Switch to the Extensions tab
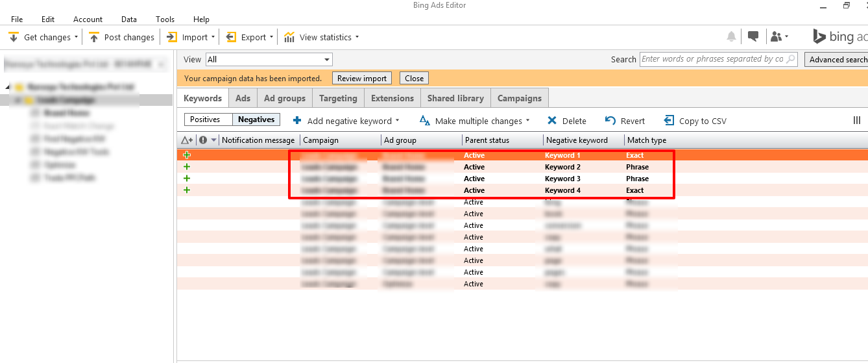Image resolution: width=868 pixels, height=363 pixels. pyautogui.click(x=392, y=98)
